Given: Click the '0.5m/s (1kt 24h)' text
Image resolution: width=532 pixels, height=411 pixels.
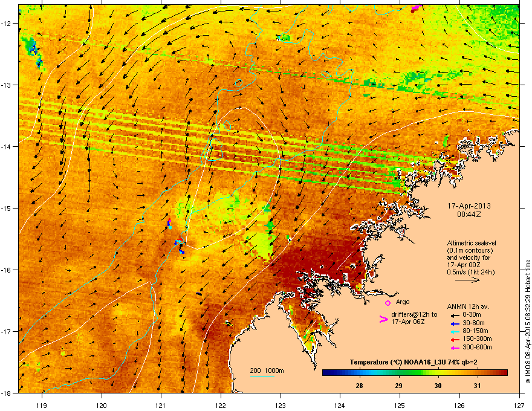Looking at the screenshot, I should click(471, 273).
